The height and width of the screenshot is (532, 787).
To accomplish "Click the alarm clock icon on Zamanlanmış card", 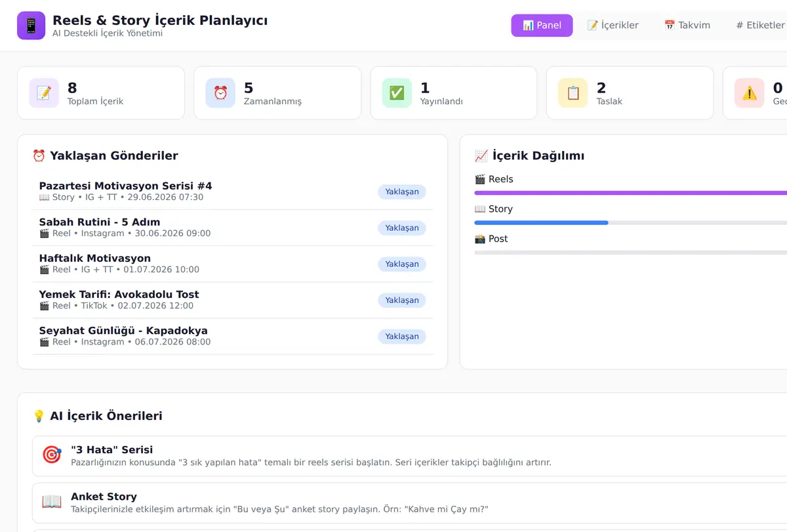I will coord(220,93).
